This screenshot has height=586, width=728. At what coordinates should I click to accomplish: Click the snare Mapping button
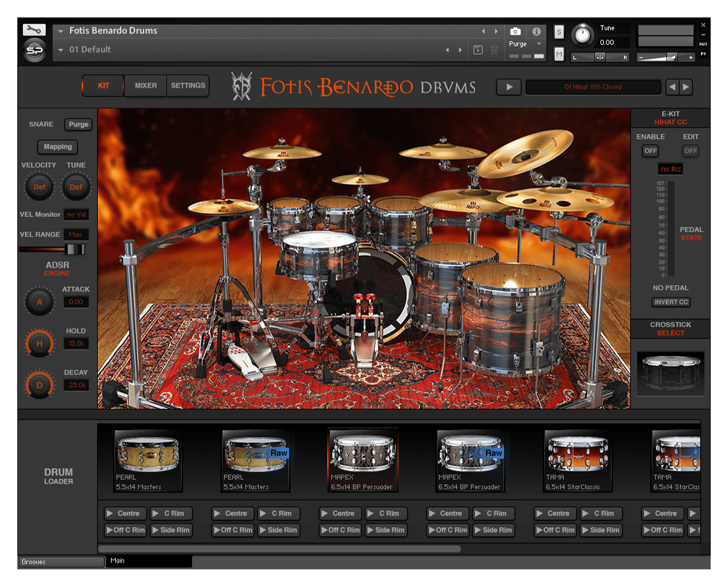pyautogui.click(x=58, y=147)
